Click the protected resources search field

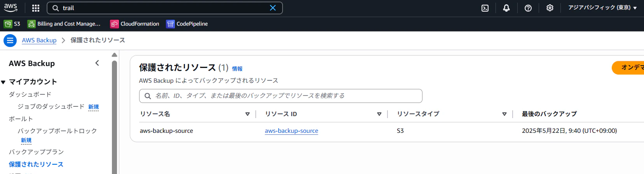tap(281, 96)
